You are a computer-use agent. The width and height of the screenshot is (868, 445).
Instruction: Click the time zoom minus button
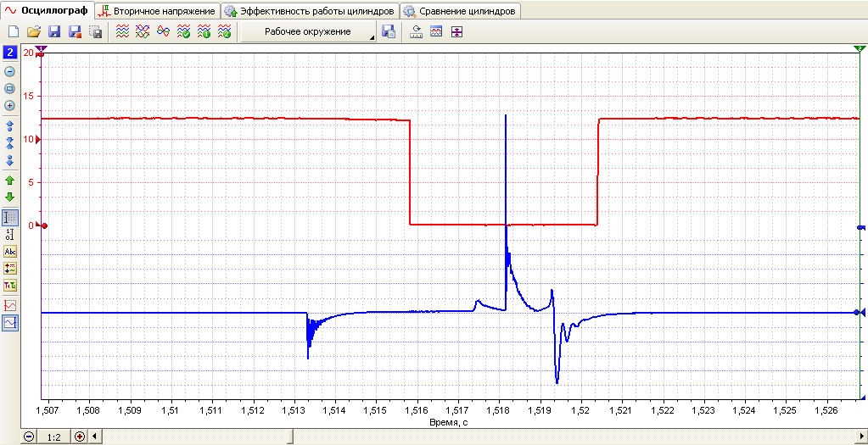[x=29, y=437]
